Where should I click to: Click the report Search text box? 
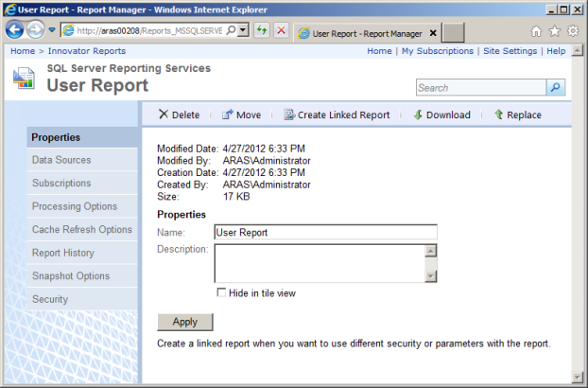481,87
